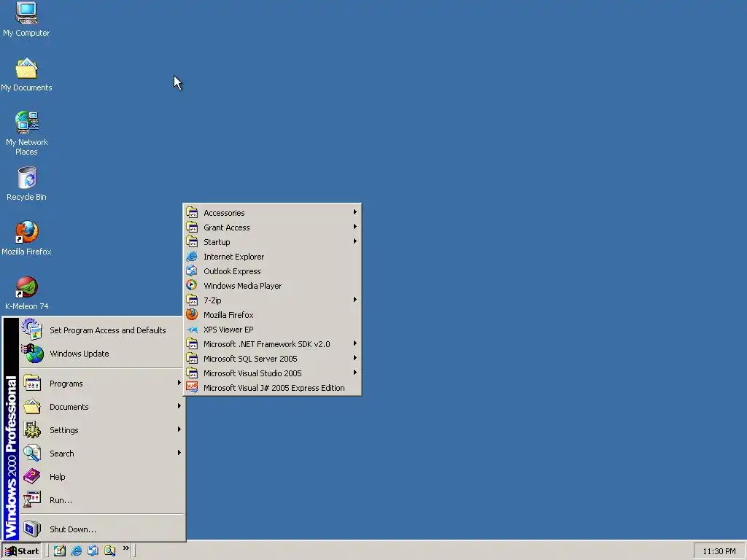
Task: Open the Documents menu entry
Action: click(101, 407)
